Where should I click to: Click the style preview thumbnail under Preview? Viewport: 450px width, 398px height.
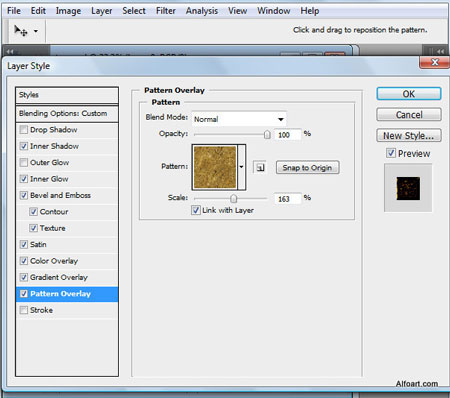408,188
